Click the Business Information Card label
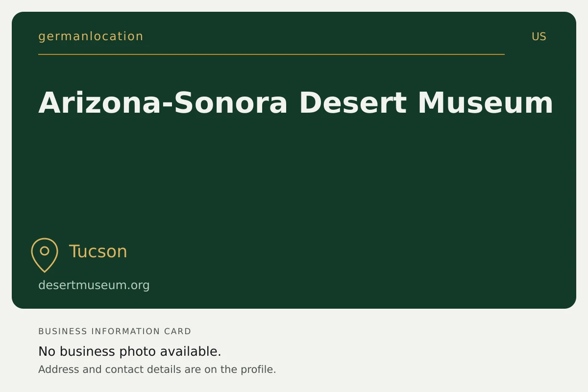The height and width of the screenshot is (392, 588). [x=115, y=331]
